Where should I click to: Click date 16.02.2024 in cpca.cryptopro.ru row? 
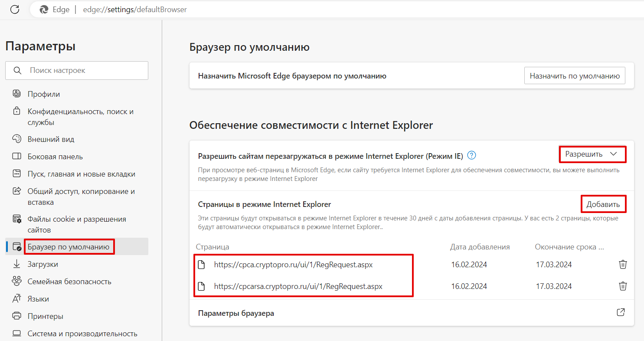point(469,265)
